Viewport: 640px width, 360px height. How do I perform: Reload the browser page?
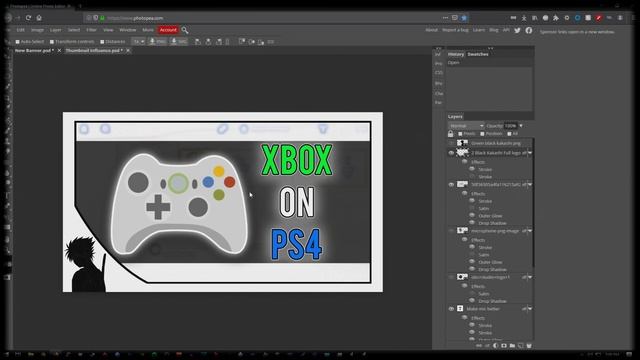(x=28, y=18)
